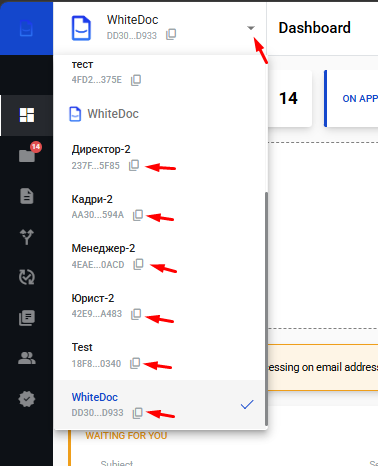The width and height of the screenshot is (378, 466).
Task: Select the Test workspace
Action: [x=159, y=355]
